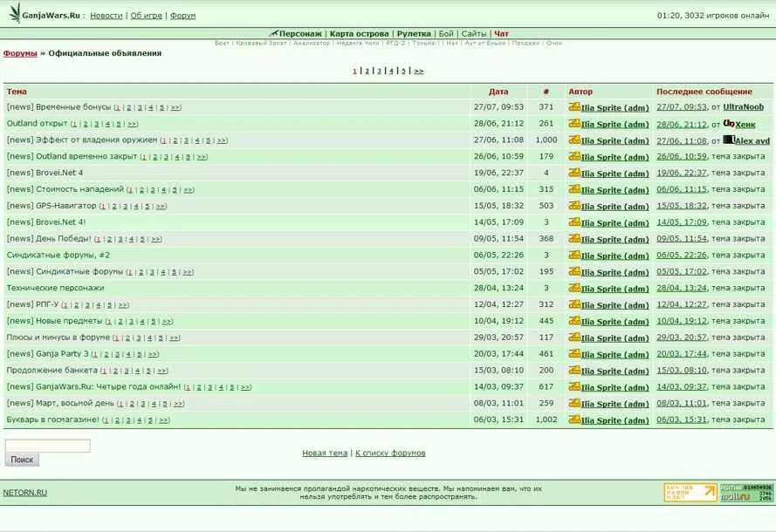Click Alex avd's black syndicate icon
The image size is (776, 532).
(729, 140)
